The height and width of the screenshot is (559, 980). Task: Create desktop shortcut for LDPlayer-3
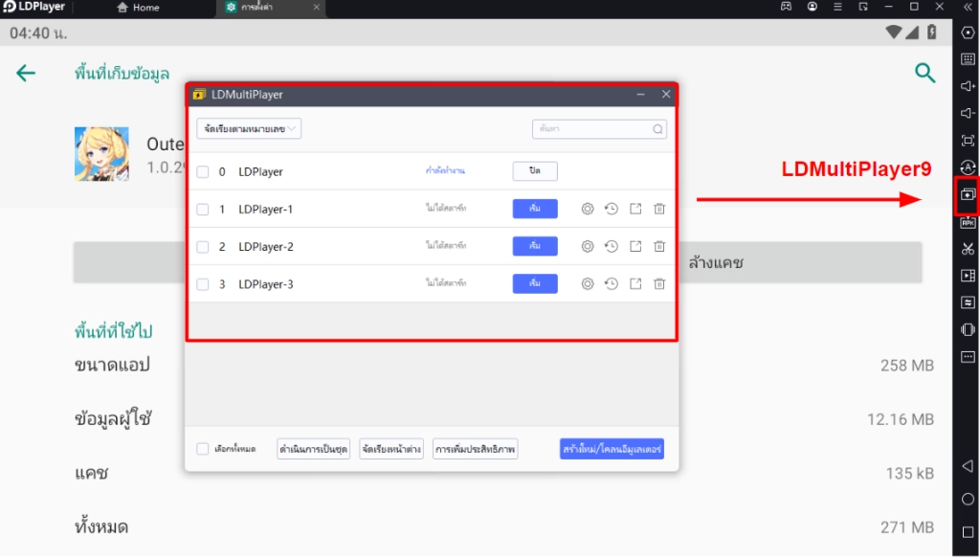click(x=635, y=284)
